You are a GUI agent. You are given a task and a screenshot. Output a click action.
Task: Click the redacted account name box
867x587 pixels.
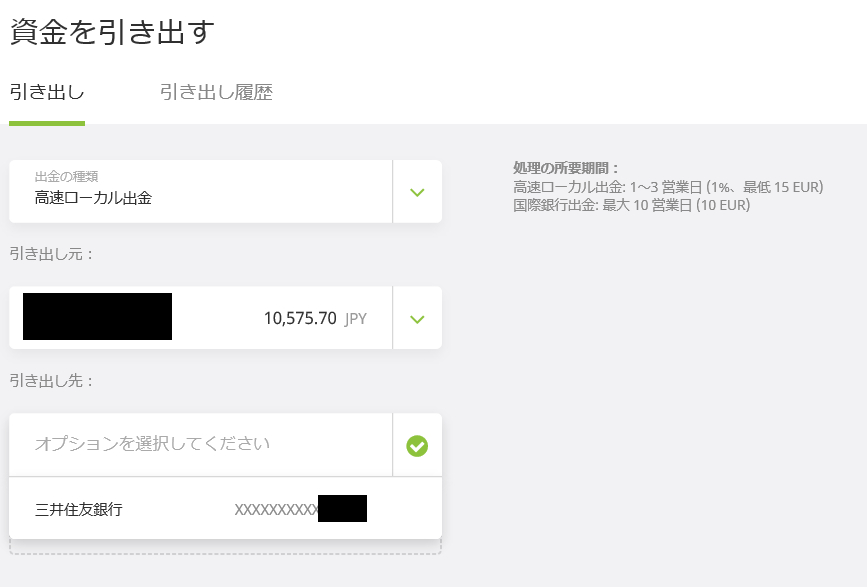click(x=97, y=317)
